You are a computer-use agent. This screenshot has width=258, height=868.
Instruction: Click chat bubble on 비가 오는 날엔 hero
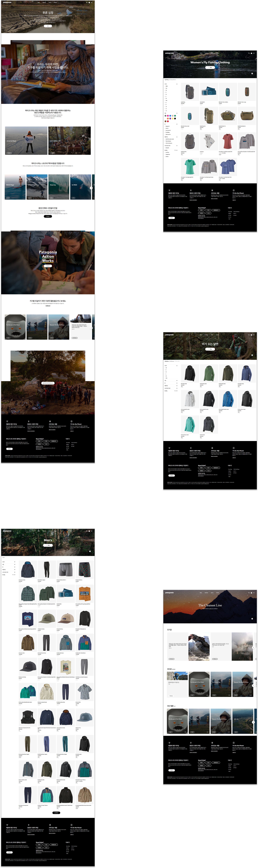[x=252, y=355]
